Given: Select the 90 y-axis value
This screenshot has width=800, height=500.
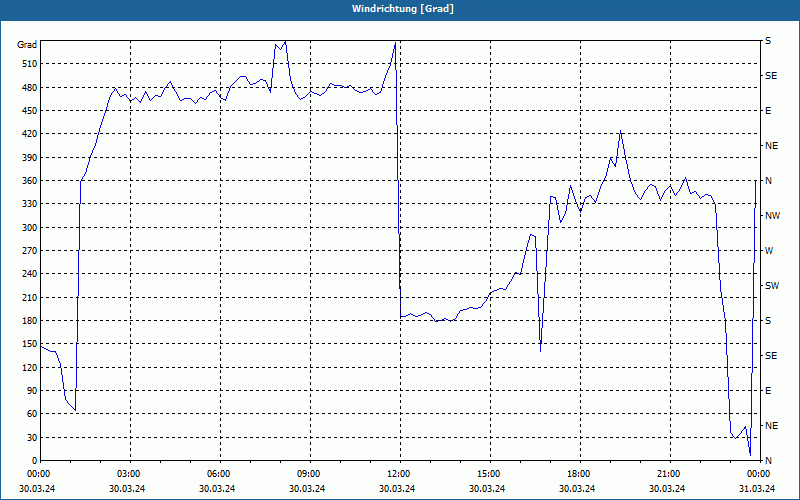Looking at the screenshot, I should (x=32, y=391).
